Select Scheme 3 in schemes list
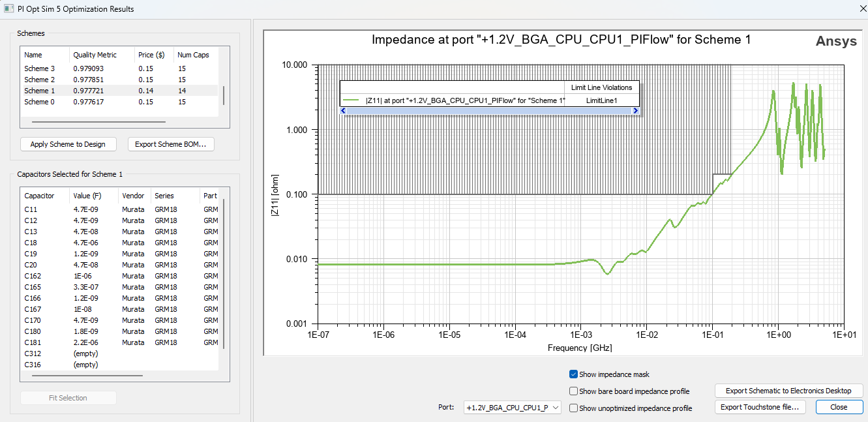 pos(39,68)
